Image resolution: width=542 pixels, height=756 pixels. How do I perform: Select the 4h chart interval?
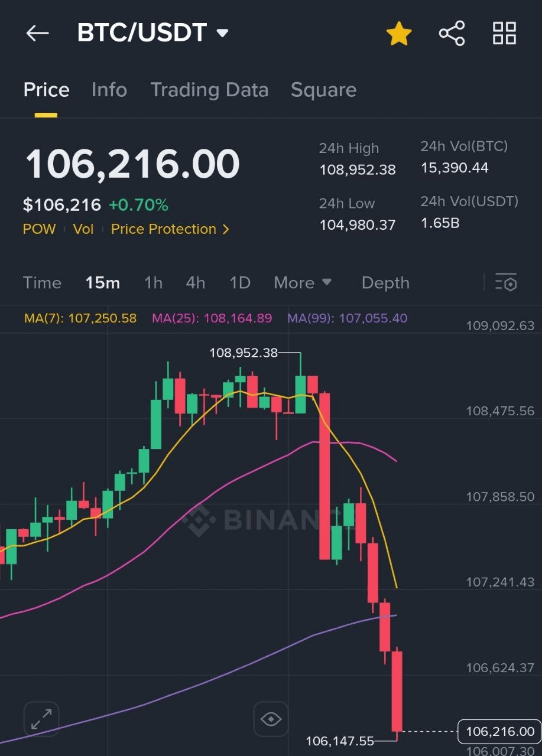point(196,283)
